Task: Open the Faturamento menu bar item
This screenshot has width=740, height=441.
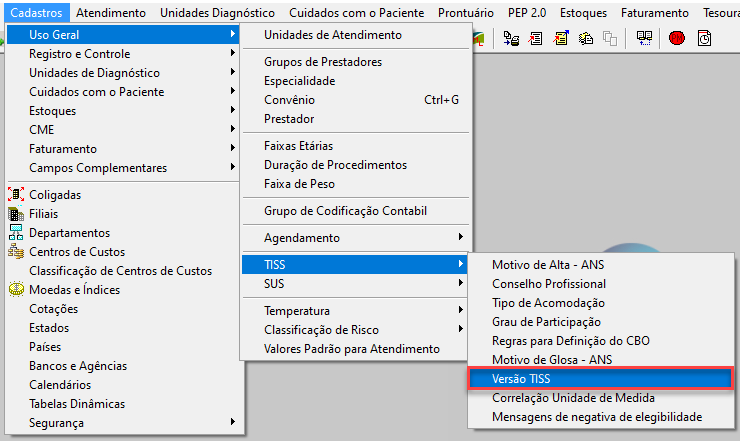Action: click(655, 13)
